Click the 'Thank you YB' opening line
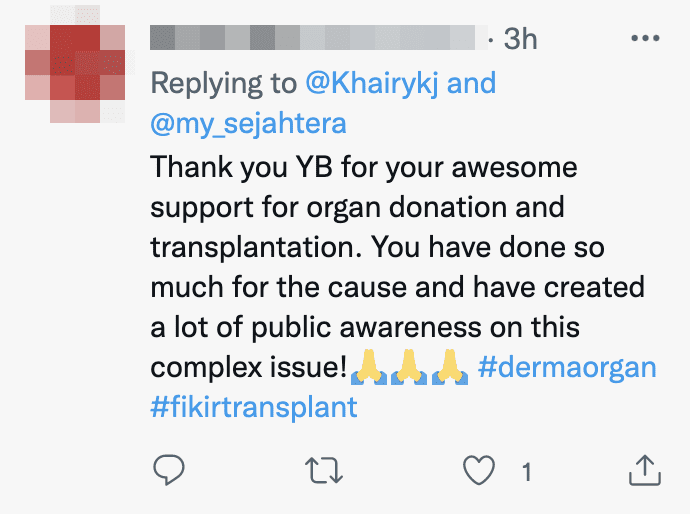Viewport: 690px width, 514px height. pyautogui.click(x=242, y=168)
